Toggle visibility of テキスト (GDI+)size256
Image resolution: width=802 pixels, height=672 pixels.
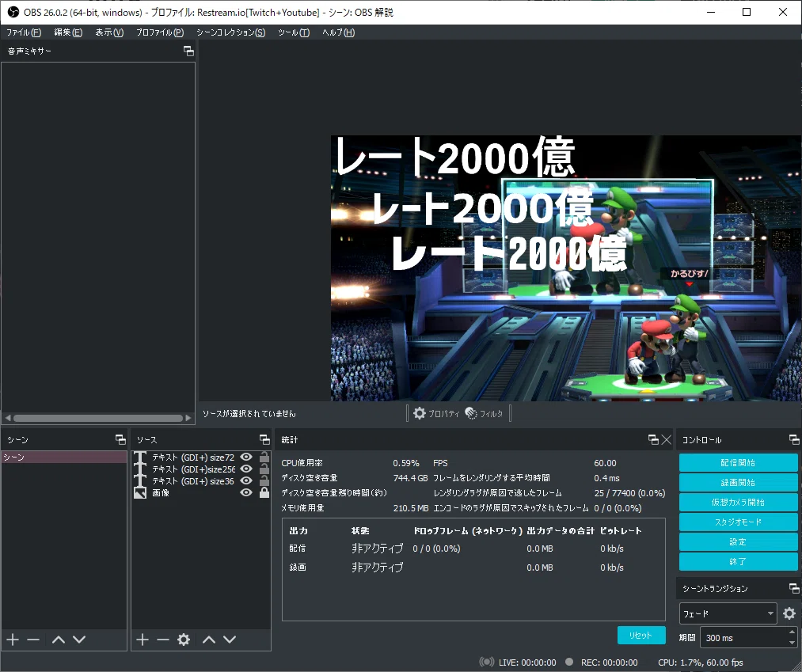(x=246, y=469)
